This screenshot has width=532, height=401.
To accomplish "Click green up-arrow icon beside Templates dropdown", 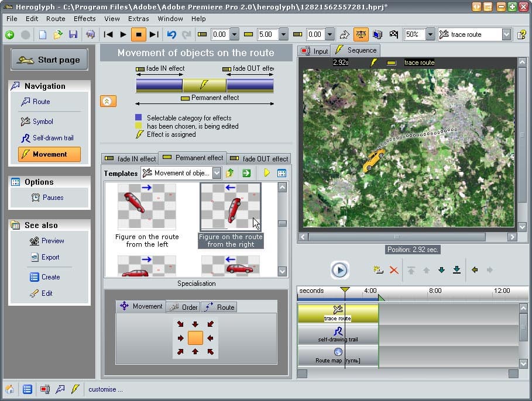I will tap(230, 173).
